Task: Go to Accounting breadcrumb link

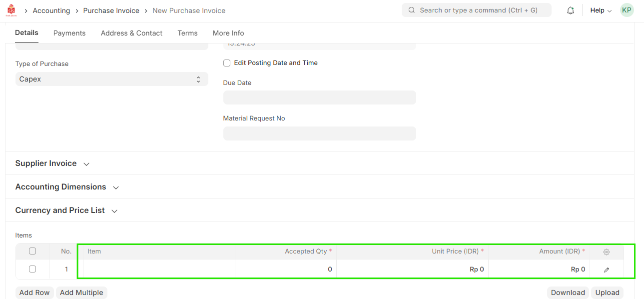Action: click(x=51, y=10)
